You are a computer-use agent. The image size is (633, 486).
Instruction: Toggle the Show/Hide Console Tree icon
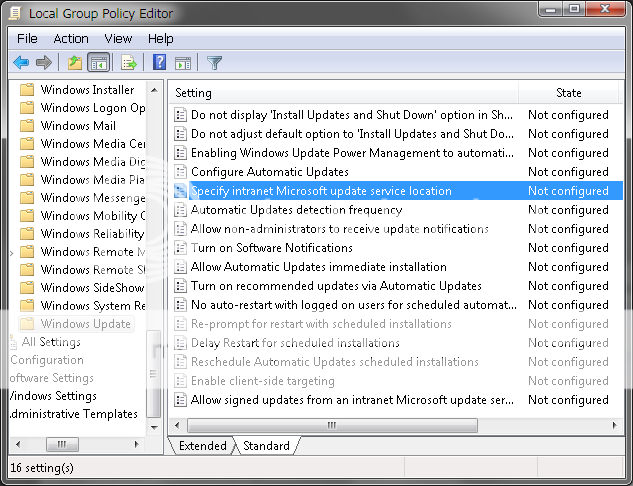tap(99, 63)
